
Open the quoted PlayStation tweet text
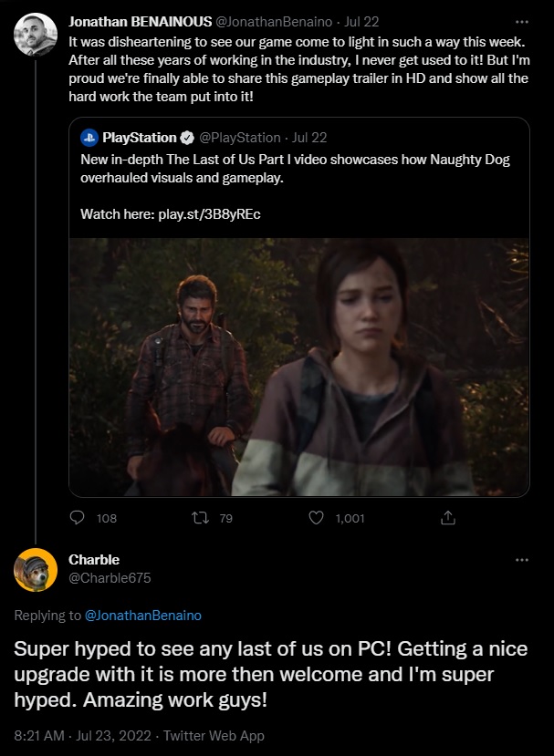pos(295,169)
